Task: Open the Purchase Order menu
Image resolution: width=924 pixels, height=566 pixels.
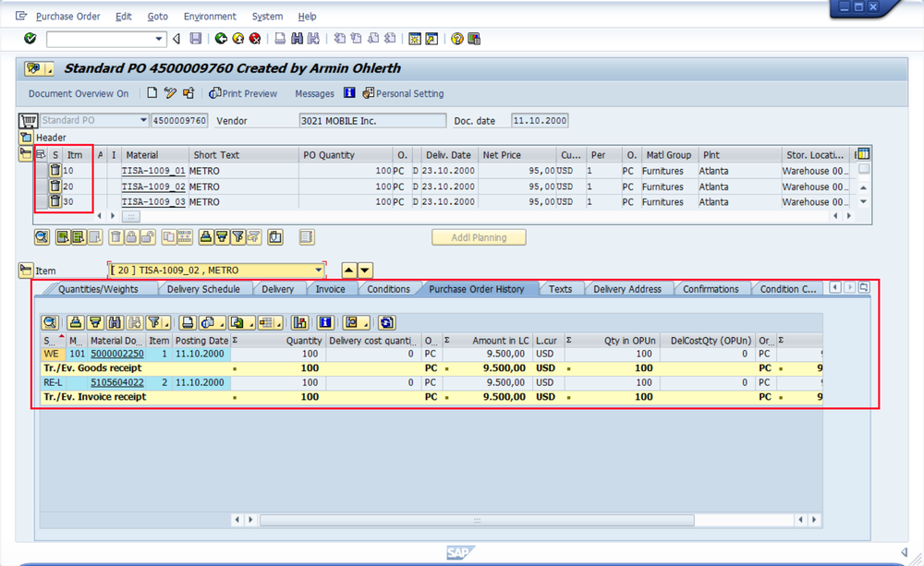Action: (67, 17)
